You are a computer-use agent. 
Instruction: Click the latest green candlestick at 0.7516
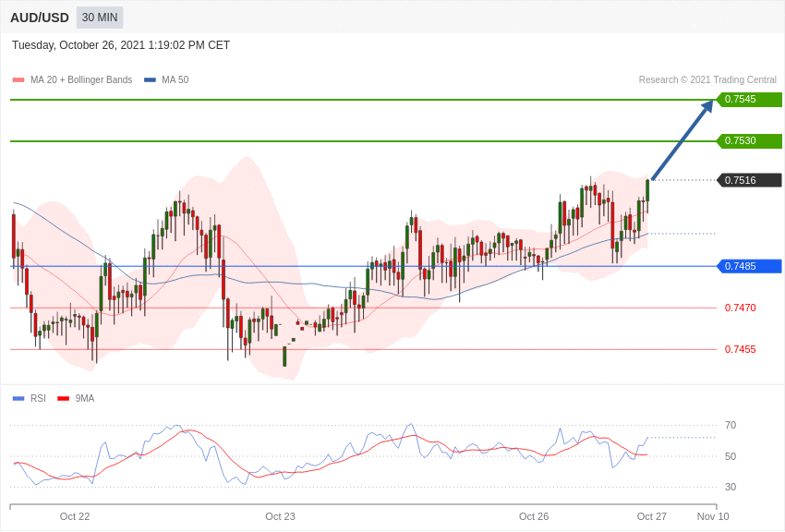(647, 190)
